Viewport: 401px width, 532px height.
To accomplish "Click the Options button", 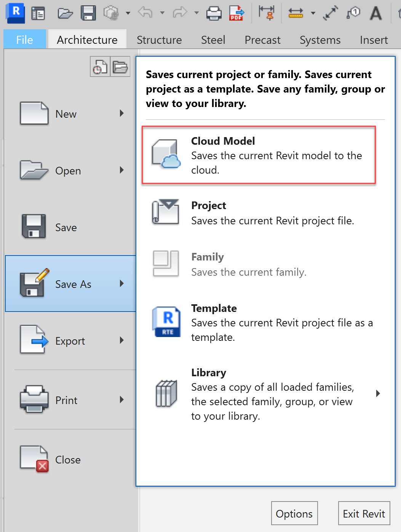I will (294, 514).
